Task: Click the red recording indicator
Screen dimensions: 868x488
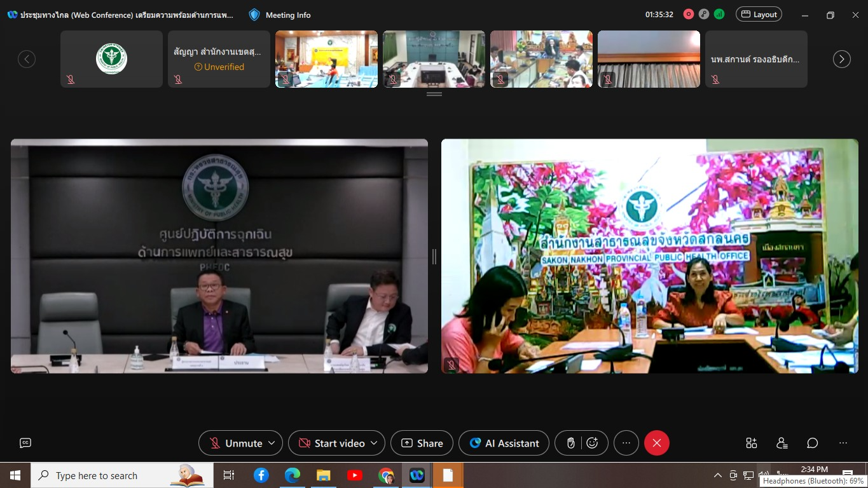Action: click(x=689, y=14)
